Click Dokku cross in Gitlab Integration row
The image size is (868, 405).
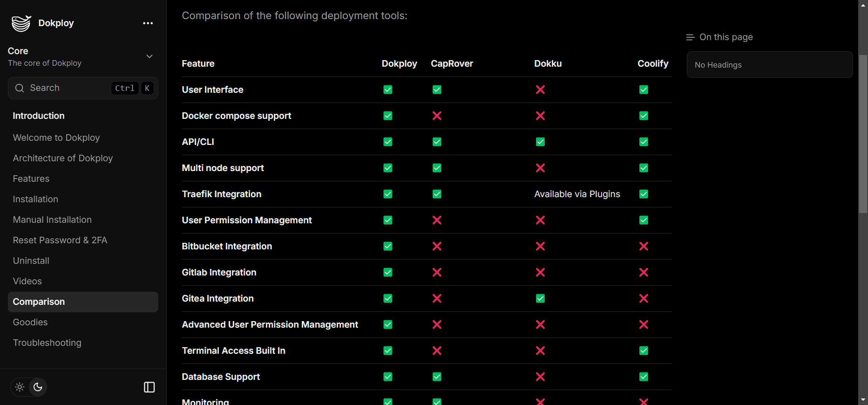[540, 272]
